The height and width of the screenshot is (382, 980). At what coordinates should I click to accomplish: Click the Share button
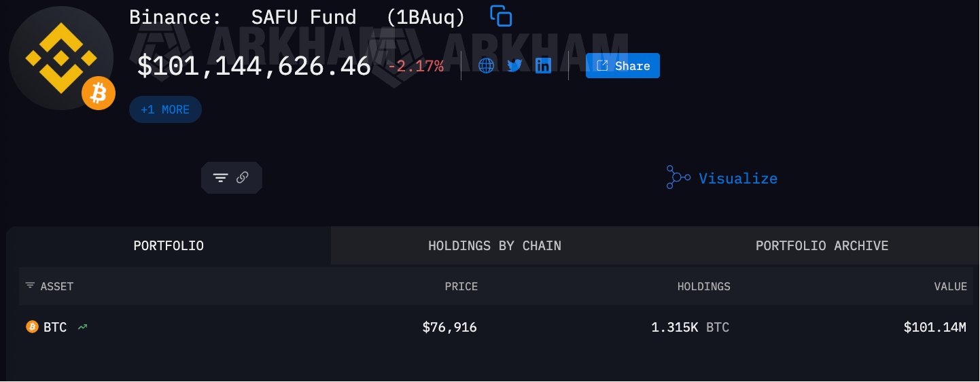623,66
